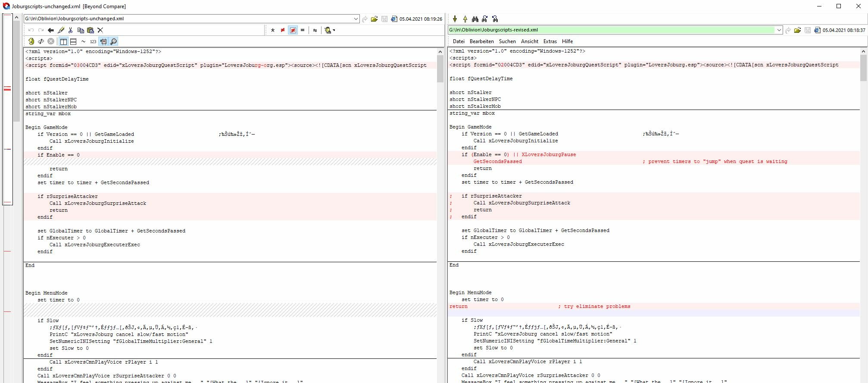This screenshot has height=383, width=868.
Task: Open Find with the binoculars icon
Action: 475,19
